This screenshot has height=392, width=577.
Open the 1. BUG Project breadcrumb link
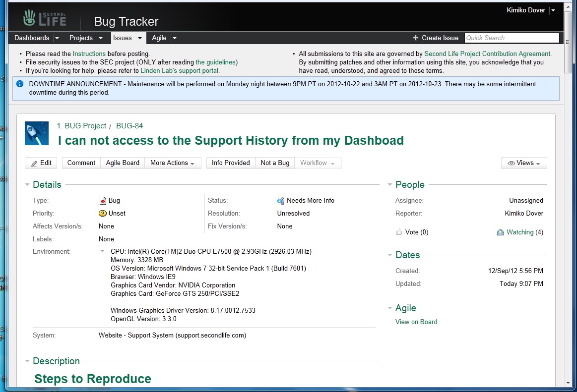click(81, 126)
